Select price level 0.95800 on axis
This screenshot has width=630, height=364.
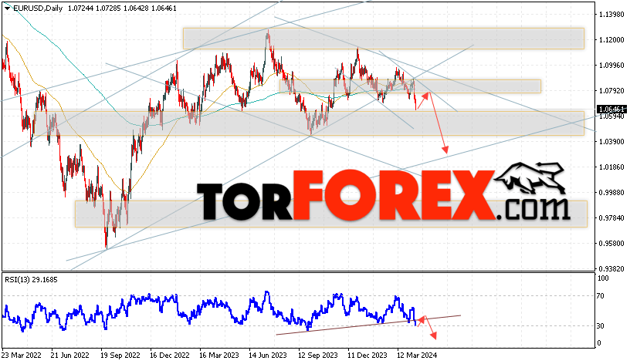[x=611, y=244]
